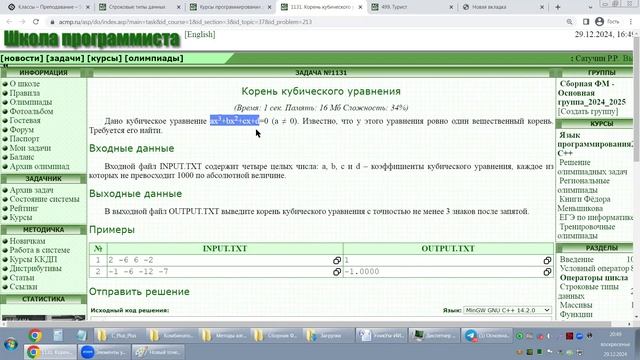
Task: Open 'Ссылки' sidebar link
Action: tap(23, 287)
